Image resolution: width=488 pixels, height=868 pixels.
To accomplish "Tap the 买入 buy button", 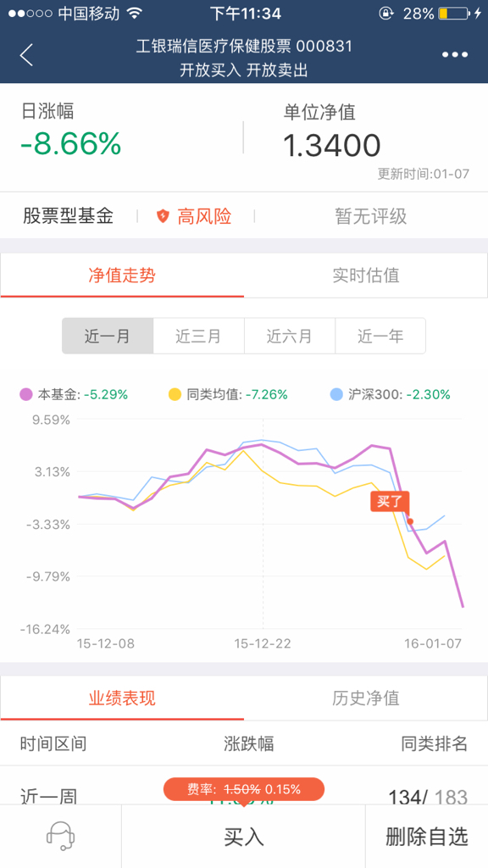I will (x=243, y=837).
